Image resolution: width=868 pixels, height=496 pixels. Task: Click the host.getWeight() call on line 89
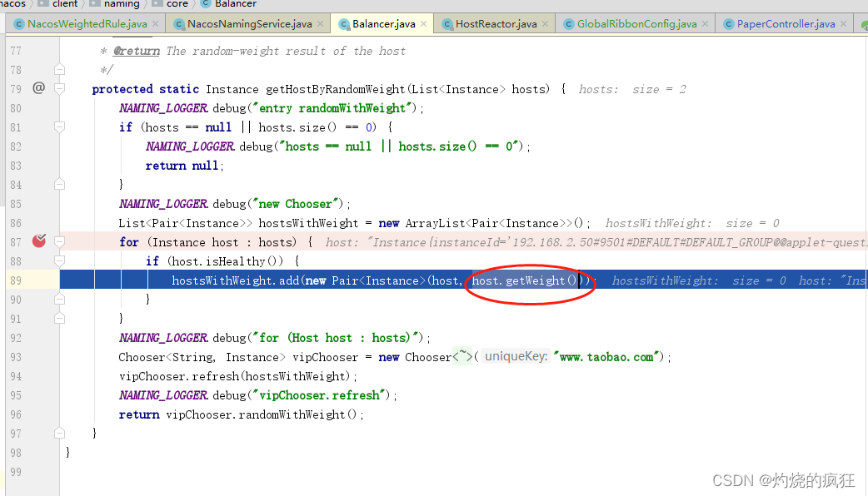tap(524, 280)
